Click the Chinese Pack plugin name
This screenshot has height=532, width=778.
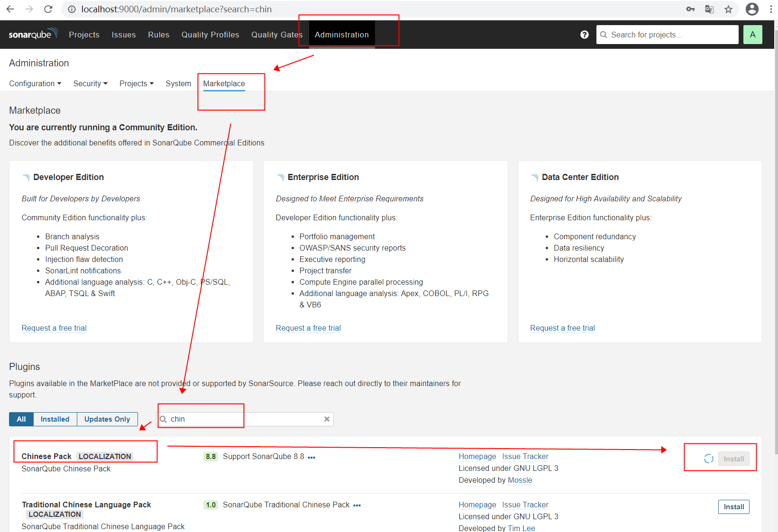[46, 456]
